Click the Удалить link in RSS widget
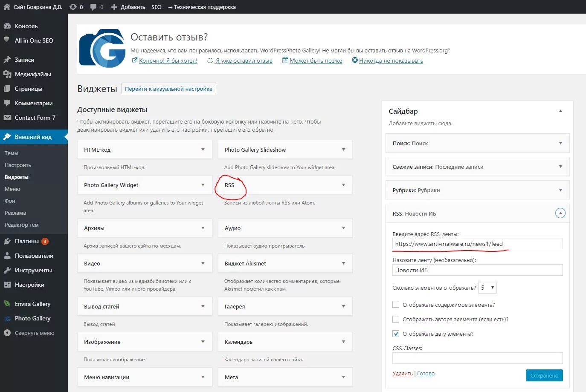Viewport: 586px width, 392px height. click(403, 374)
